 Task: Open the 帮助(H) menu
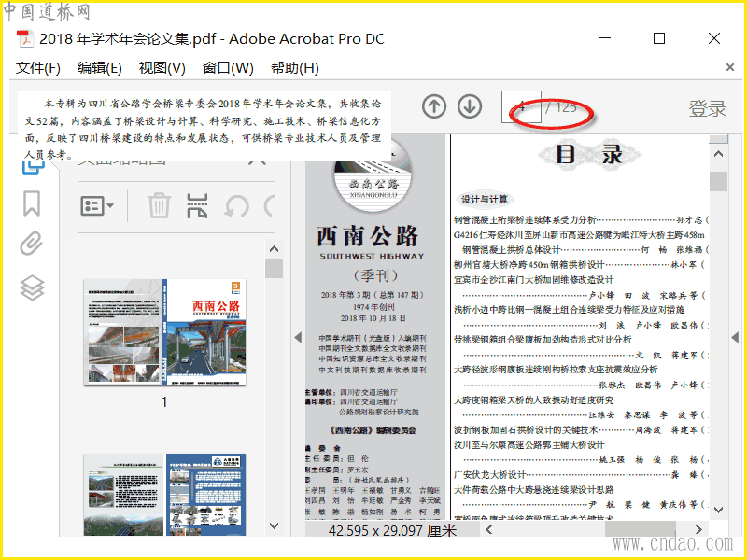click(295, 68)
